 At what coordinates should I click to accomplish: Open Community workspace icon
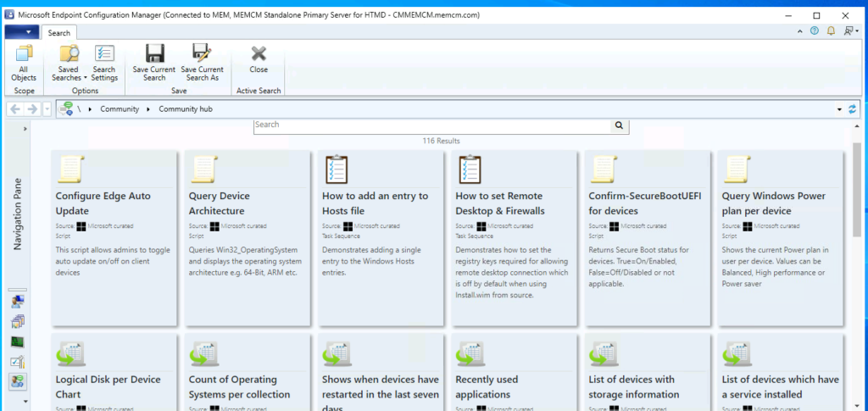click(x=19, y=380)
